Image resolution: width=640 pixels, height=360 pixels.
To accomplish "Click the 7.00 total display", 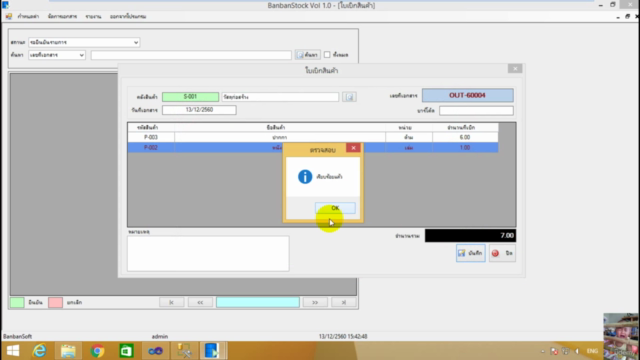I will click(x=470, y=236).
